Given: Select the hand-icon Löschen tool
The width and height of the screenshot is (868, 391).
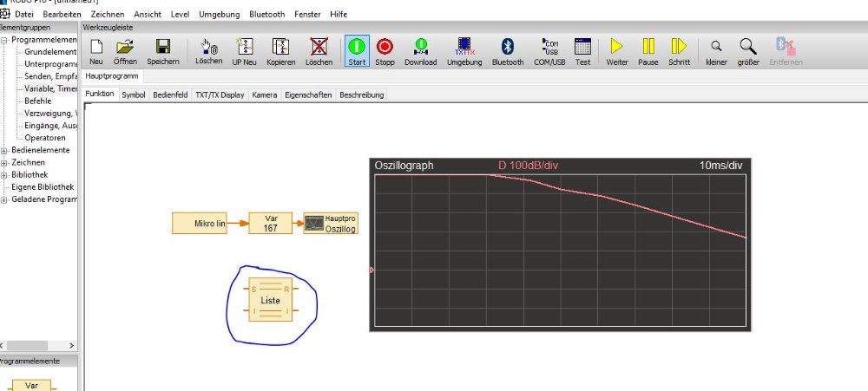Looking at the screenshot, I should [208, 52].
